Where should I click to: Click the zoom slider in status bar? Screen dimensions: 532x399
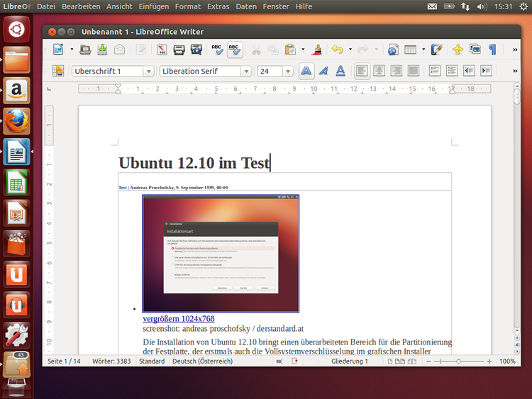click(x=459, y=361)
